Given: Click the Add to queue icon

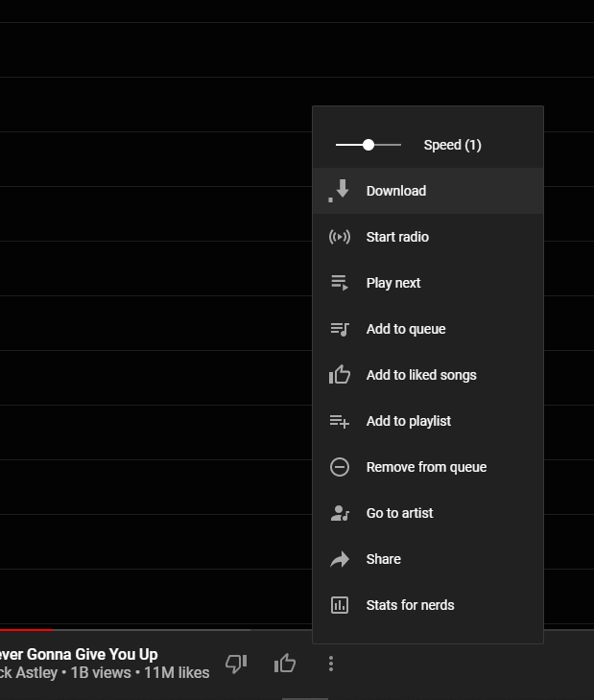Looking at the screenshot, I should click(x=340, y=329).
